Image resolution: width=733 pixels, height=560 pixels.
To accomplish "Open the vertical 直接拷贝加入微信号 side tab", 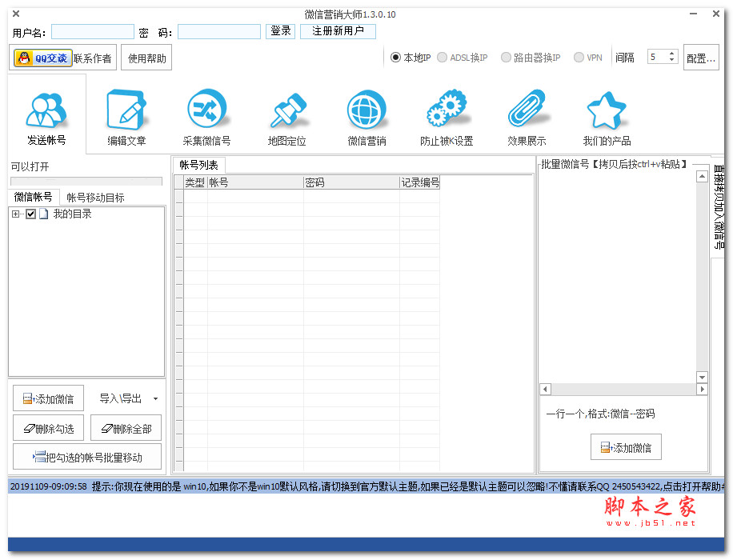I will [x=719, y=206].
